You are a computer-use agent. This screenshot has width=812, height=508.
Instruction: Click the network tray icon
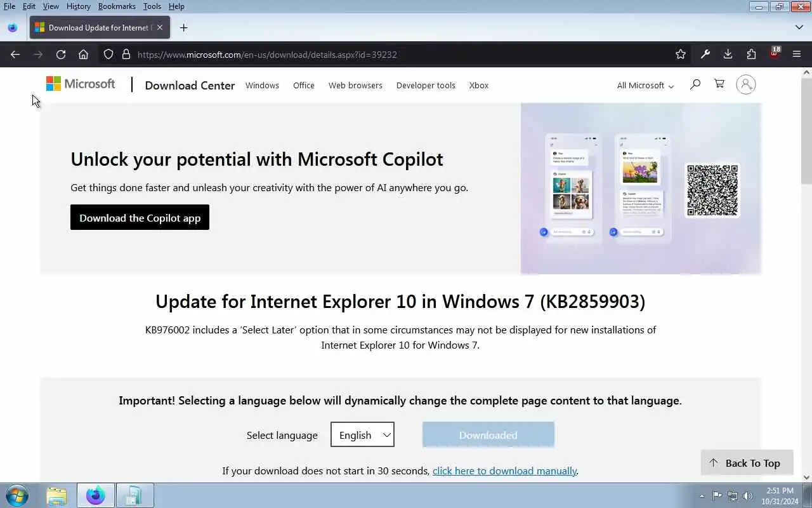coord(733,496)
